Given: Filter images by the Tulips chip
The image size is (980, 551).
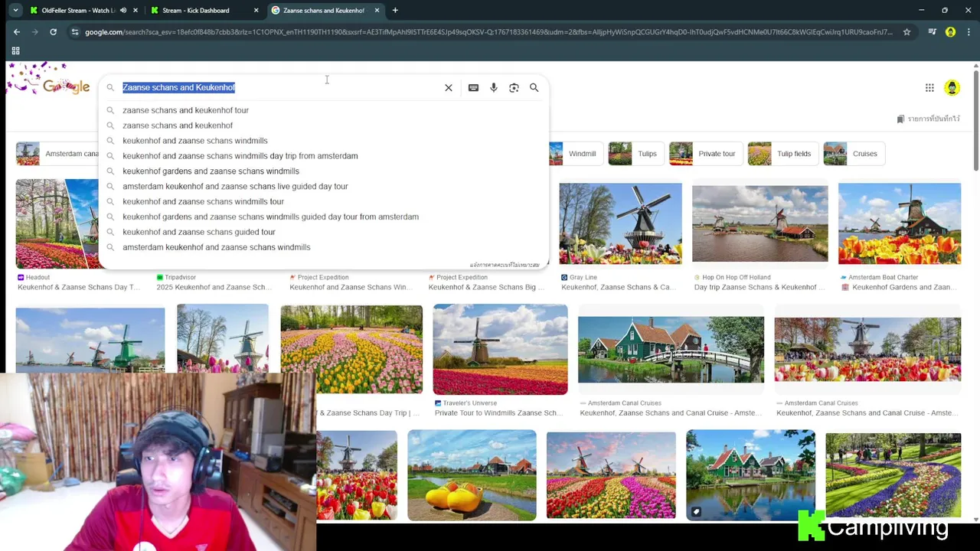Looking at the screenshot, I should 636,154.
